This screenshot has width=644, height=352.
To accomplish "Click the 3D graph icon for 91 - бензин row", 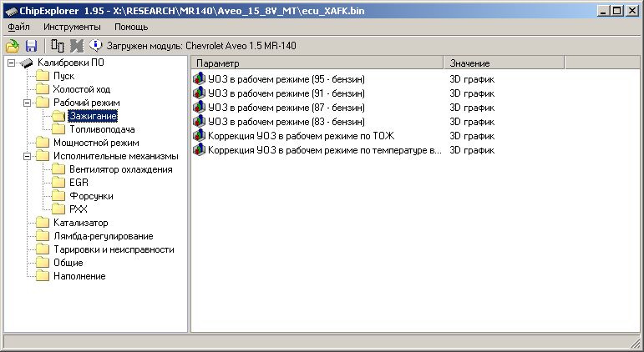I will (199, 93).
